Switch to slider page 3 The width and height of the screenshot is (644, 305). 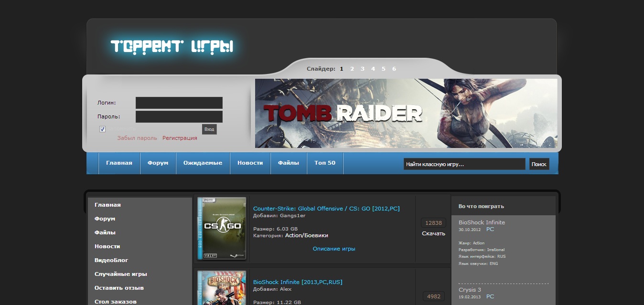coord(363,69)
